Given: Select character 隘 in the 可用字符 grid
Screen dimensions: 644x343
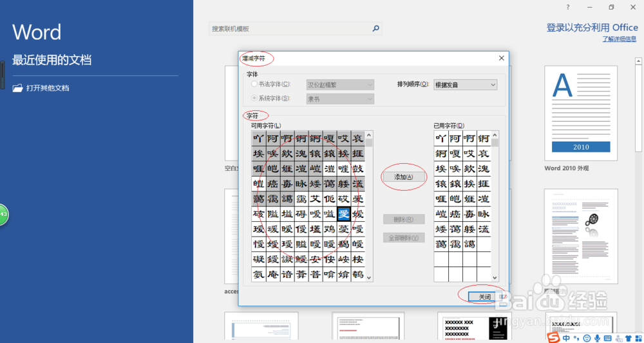Looking at the screenshot, I should (272, 214).
